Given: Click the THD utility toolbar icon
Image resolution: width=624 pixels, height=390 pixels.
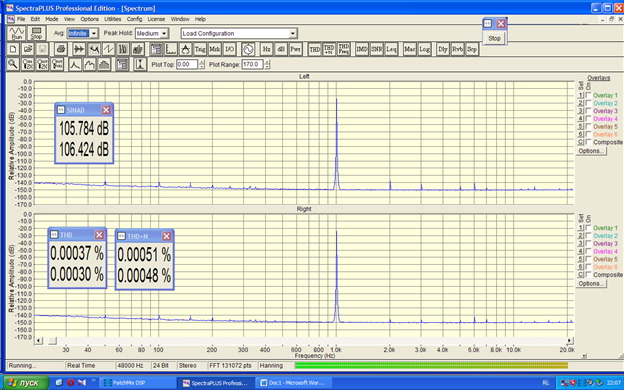Looking at the screenshot, I should coord(314,49).
